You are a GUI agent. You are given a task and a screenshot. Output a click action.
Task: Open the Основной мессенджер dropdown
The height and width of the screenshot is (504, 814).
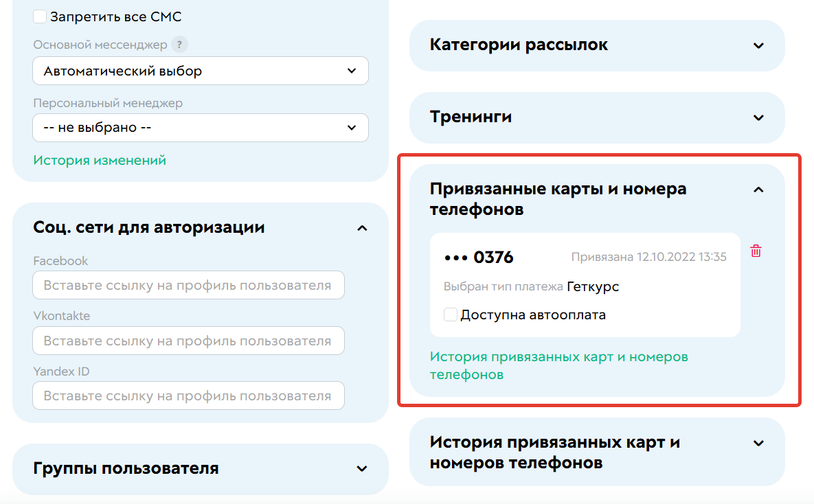(x=200, y=71)
